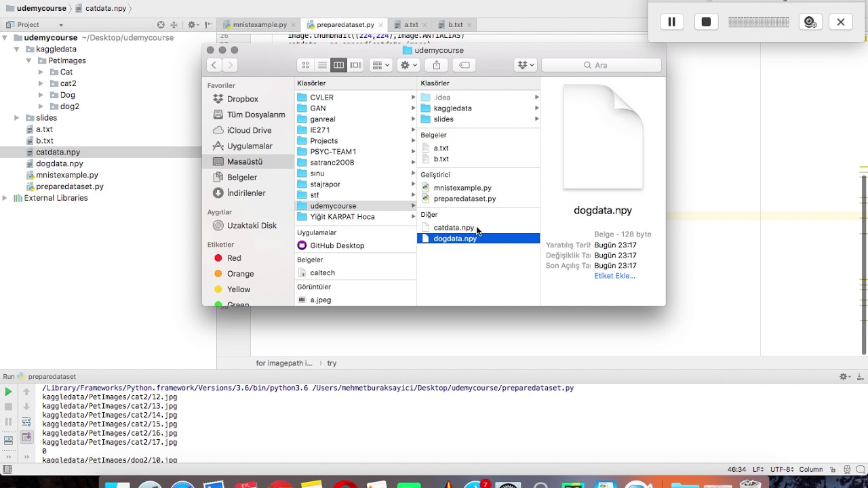Image resolution: width=868 pixels, height=488 pixels.
Task: Click the Etiket Ekle link
Action: coord(614,276)
